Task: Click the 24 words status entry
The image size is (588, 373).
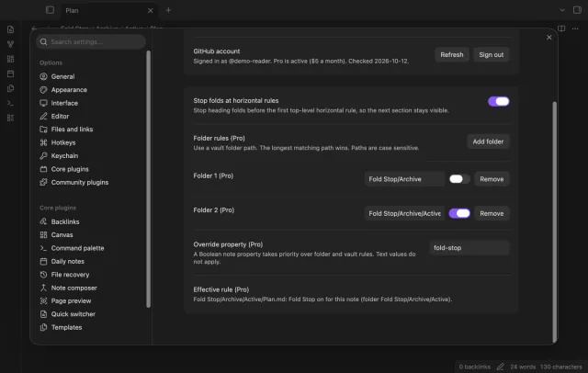Action: [523, 367]
